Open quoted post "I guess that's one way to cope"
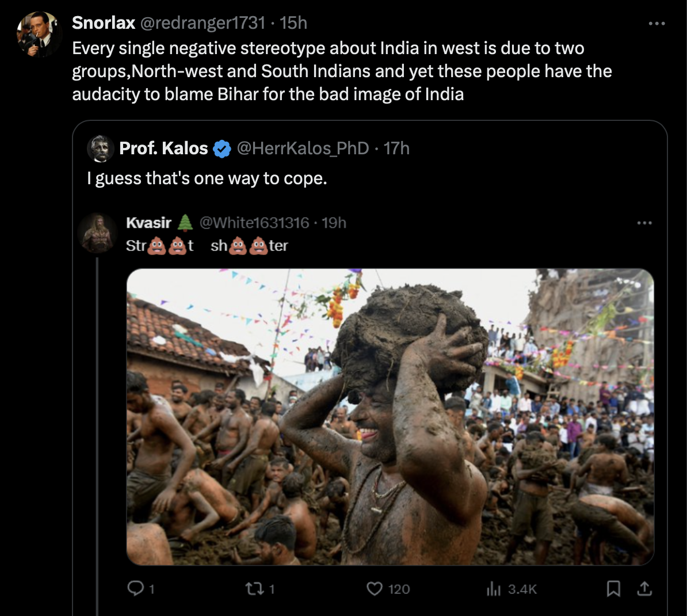The height and width of the screenshot is (616, 687). [207, 179]
